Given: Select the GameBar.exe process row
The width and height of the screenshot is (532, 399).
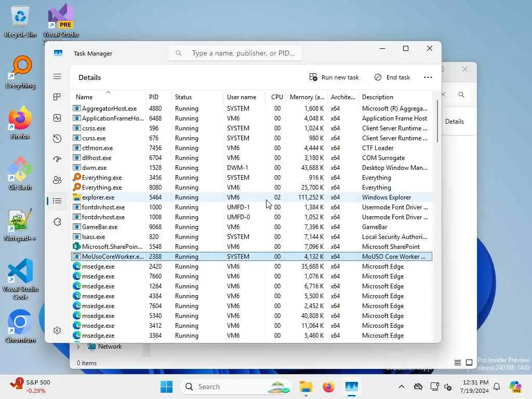Looking at the screenshot, I should pyautogui.click(x=252, y=227).
